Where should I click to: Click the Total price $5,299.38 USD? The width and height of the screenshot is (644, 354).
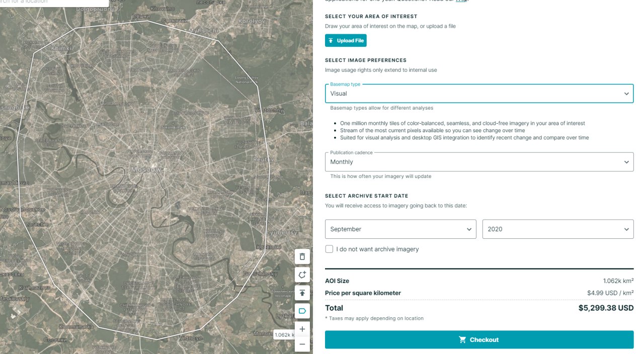coord(606,308)
